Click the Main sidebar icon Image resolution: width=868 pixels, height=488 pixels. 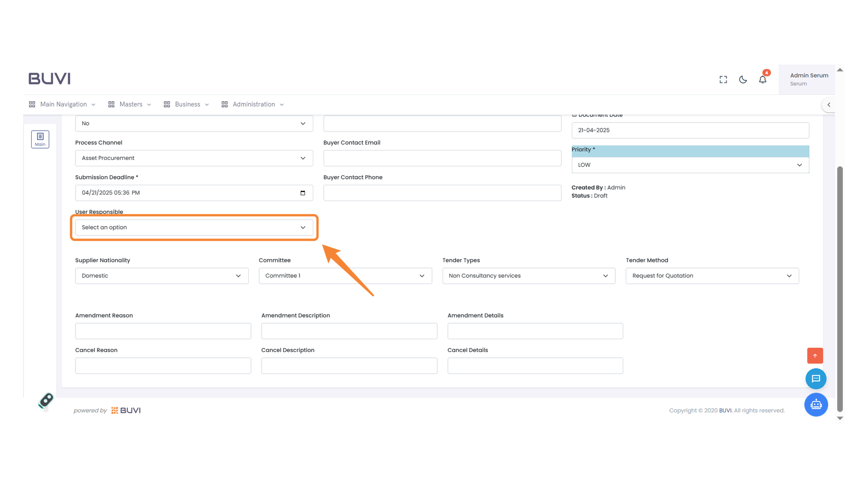click(x=40, y=139)
